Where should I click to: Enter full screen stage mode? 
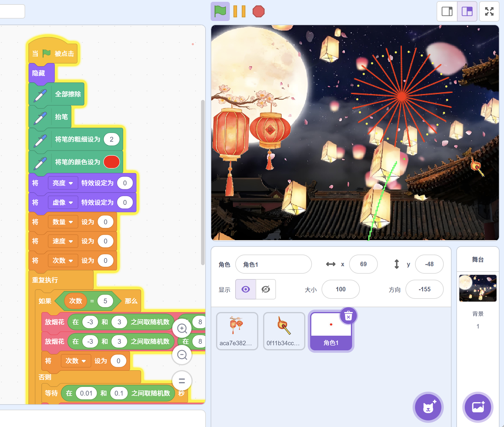[489, 12]
